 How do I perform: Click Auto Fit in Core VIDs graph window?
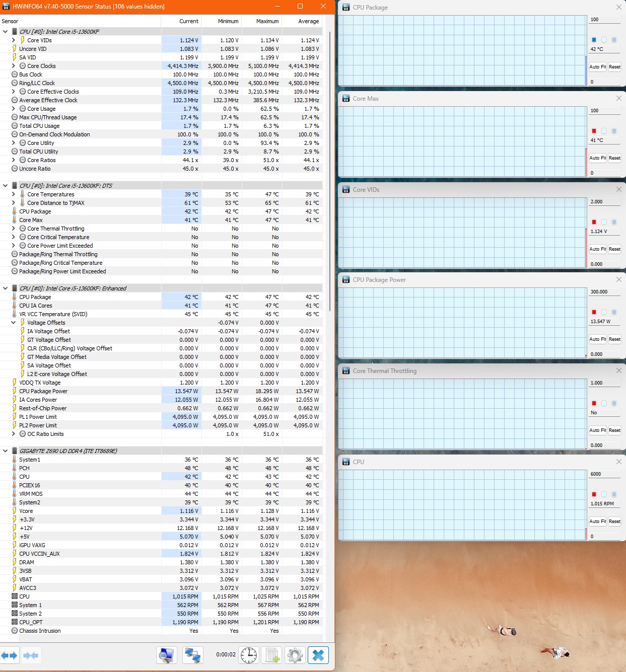pos(598,249)
